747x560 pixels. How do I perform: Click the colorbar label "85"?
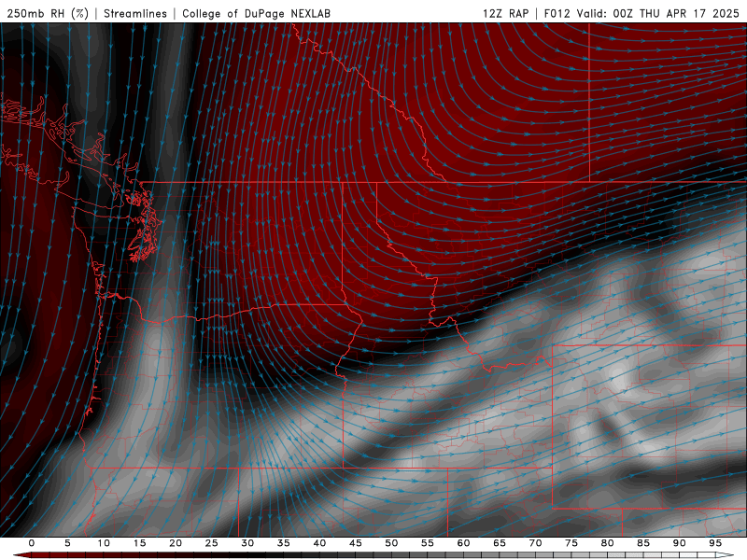point(643,543)
